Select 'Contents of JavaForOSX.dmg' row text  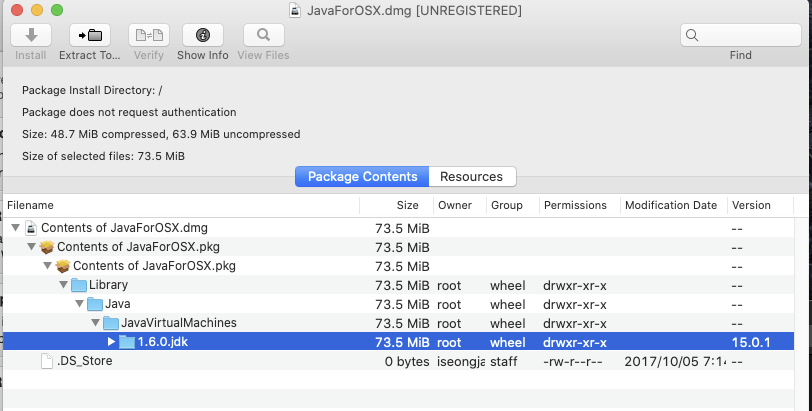point(124,228)
